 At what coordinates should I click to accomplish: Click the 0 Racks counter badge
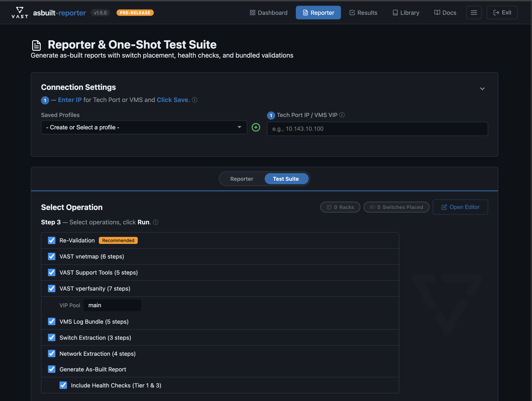coord(340,207)
